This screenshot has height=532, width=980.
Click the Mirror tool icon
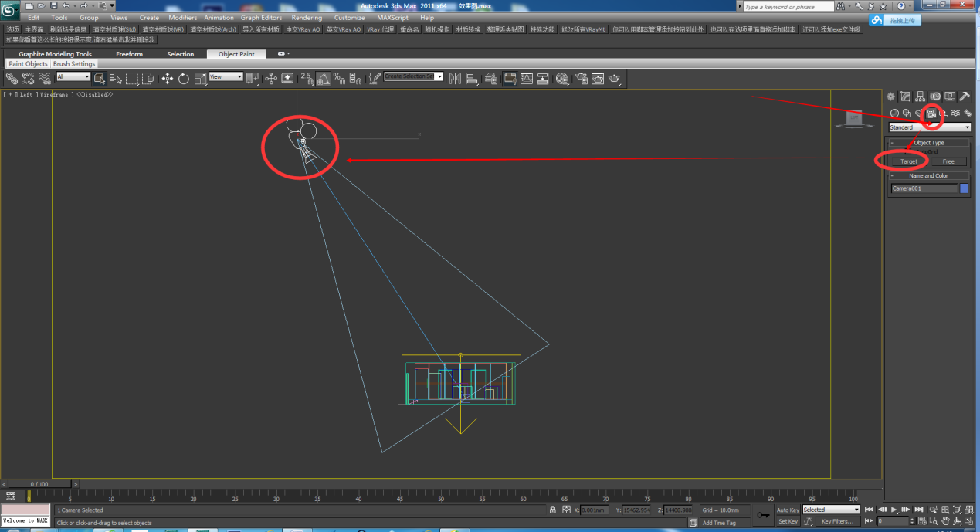[x=454, y=78]
